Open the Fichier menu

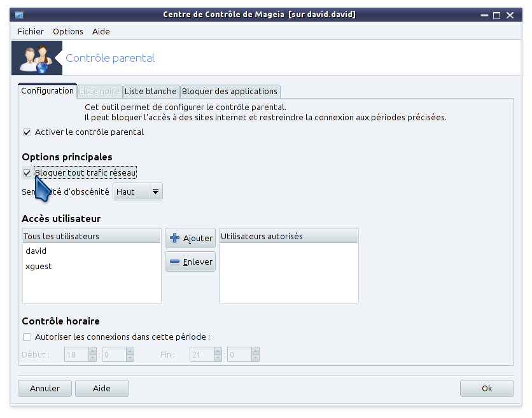tap(31, 32)
